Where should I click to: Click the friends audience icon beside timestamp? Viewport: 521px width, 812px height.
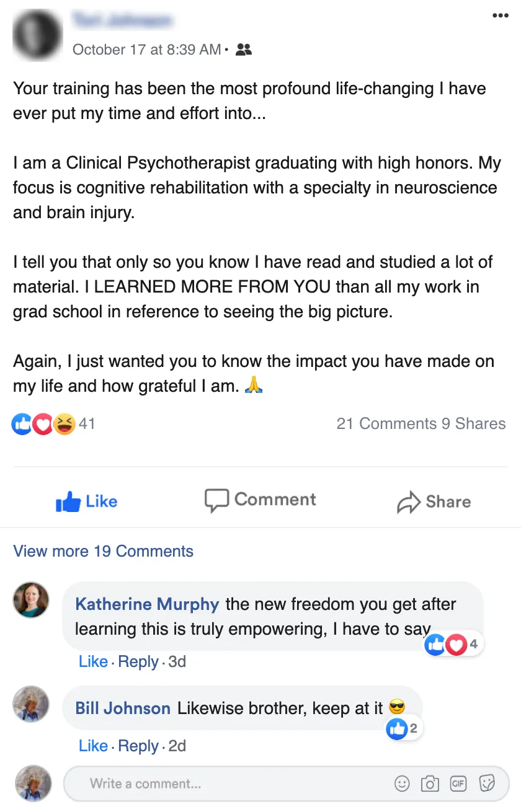[x=244, y=50]
